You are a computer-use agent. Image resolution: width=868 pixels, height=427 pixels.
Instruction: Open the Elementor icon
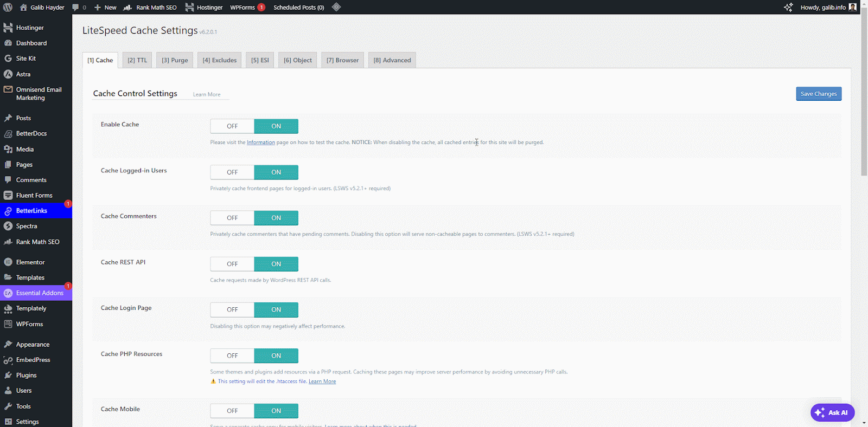8,262
